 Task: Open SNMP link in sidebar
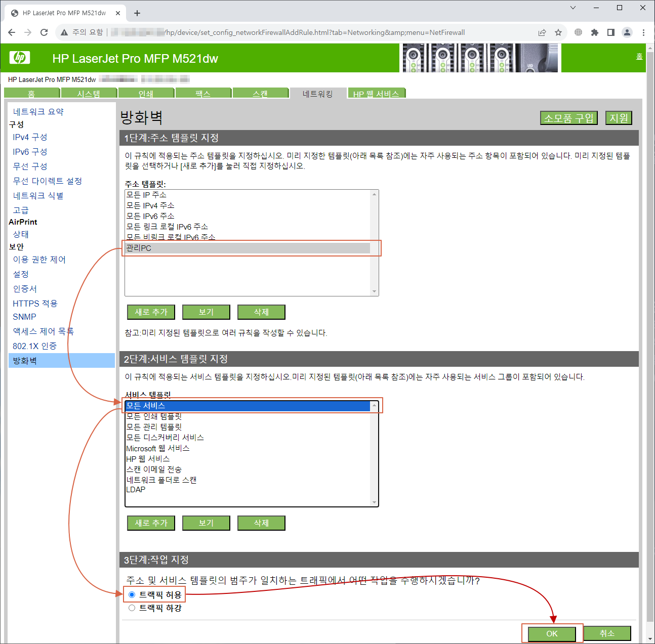[24, 317]
